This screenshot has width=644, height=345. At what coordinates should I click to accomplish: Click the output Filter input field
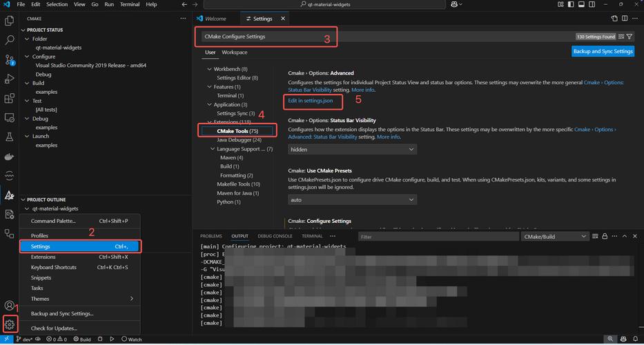[x=438, y=237]
